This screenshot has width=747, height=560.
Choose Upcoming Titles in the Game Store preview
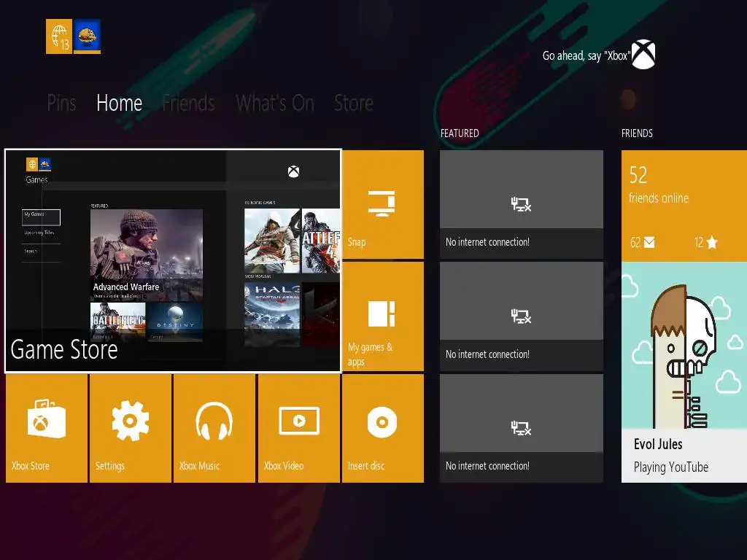tap(41, 233)
